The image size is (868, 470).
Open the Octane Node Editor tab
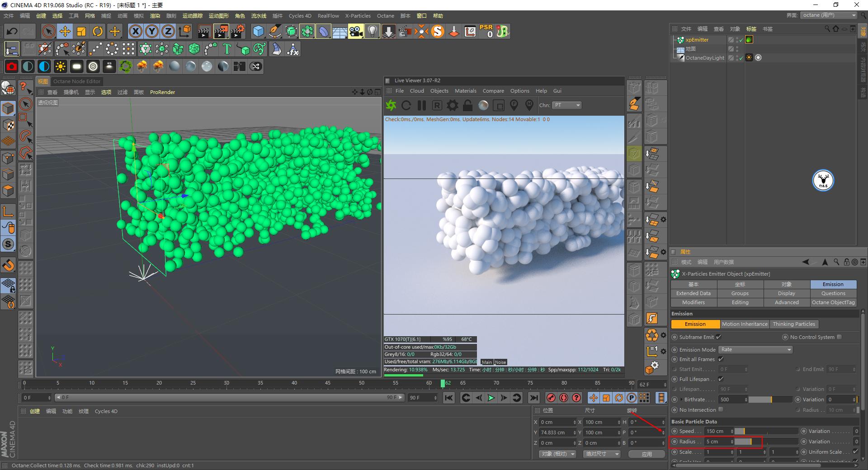point(77,81)
